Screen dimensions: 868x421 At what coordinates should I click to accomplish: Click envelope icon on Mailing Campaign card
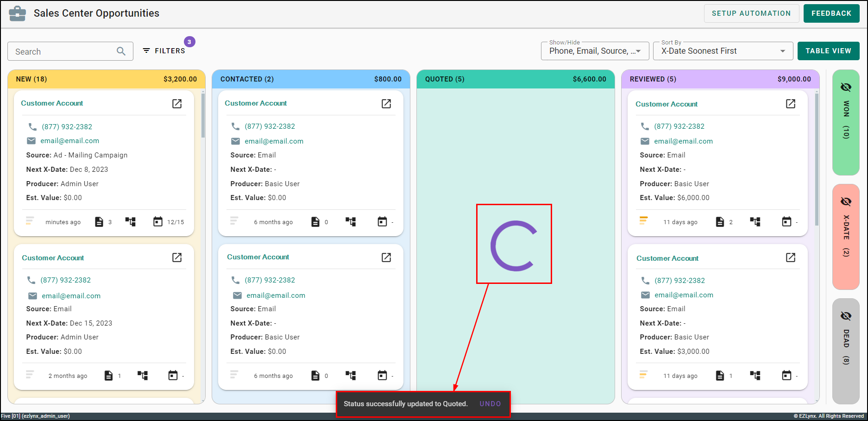click(31, 141)
